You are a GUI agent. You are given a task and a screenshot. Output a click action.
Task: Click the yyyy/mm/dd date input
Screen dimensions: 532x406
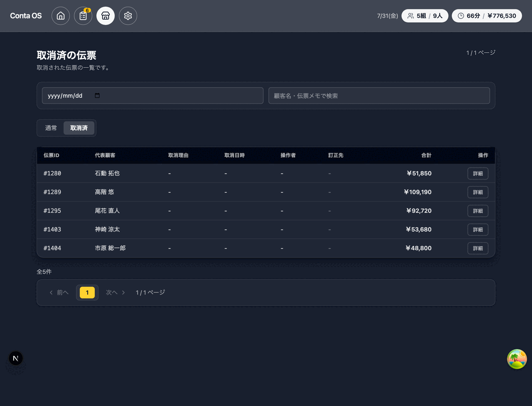(x=153, y=96)
